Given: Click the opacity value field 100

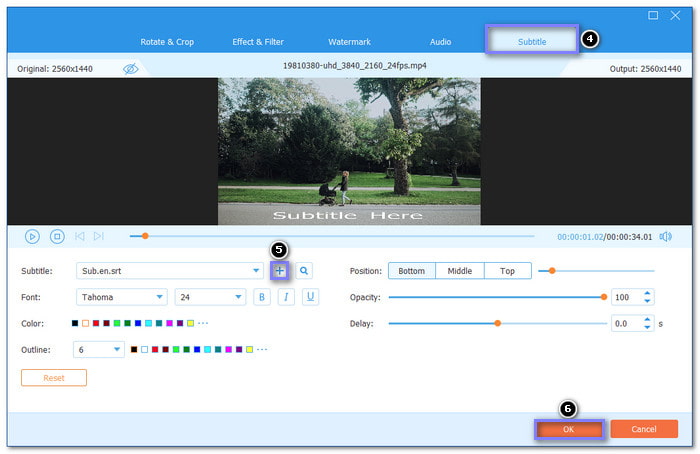Looking at the screenshot, I should coord(627,297).
